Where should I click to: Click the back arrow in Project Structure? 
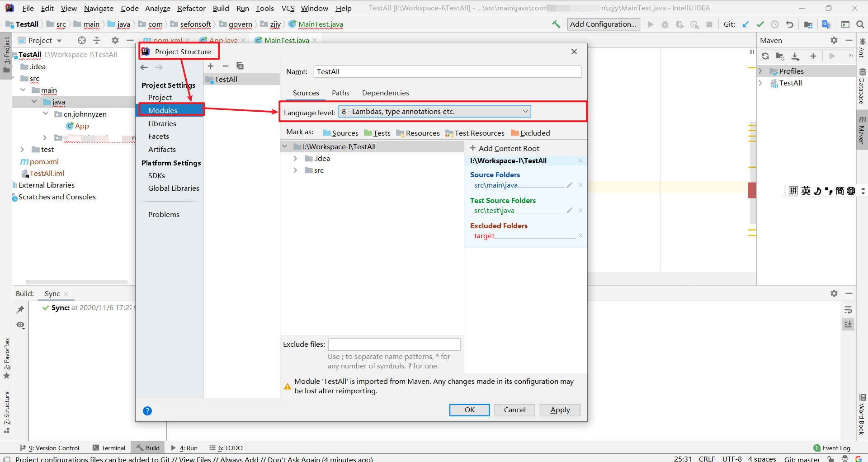click(x=144, y=67)
